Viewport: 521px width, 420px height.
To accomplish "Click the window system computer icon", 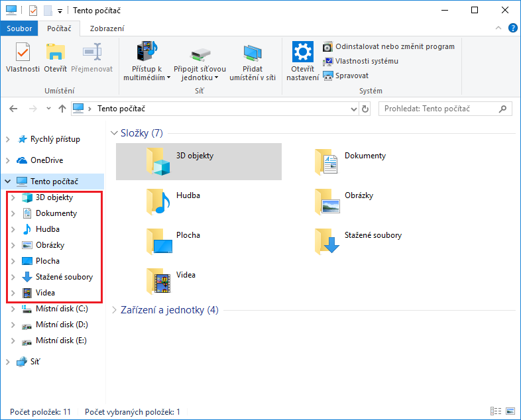I will tap(11, 11).
